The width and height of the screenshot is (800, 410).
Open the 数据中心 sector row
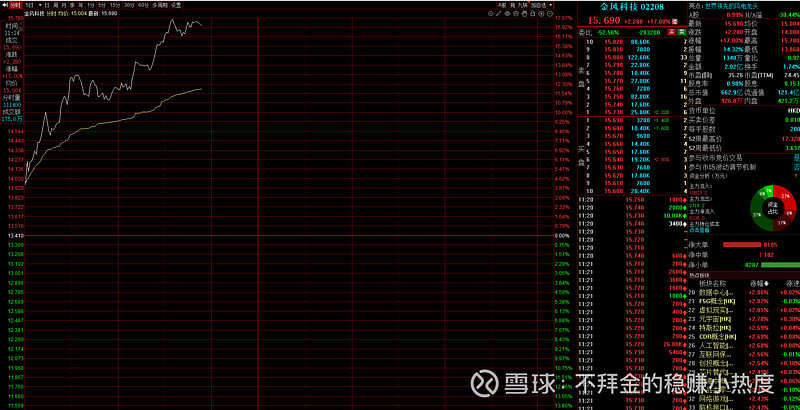tap(744, 293)
